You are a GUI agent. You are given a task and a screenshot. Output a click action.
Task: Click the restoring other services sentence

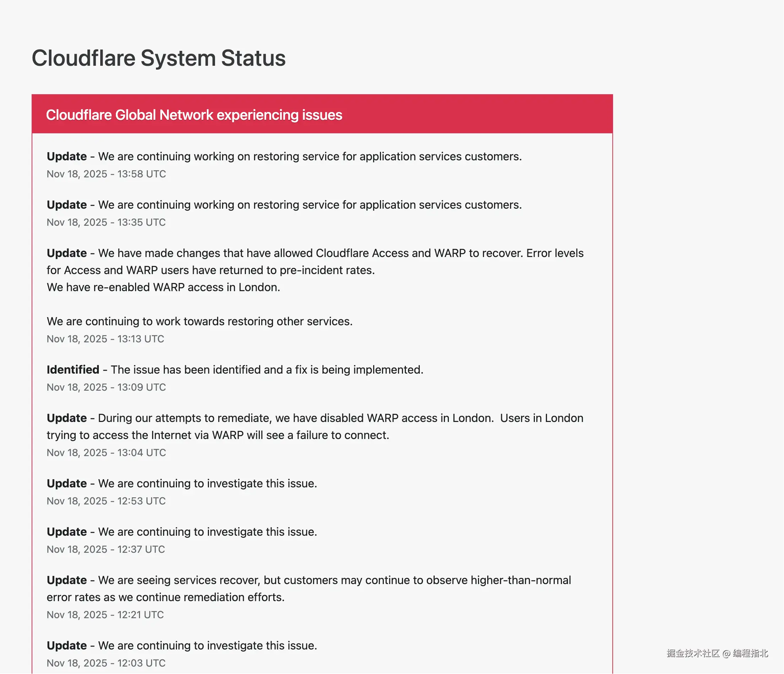click(199, 321)
